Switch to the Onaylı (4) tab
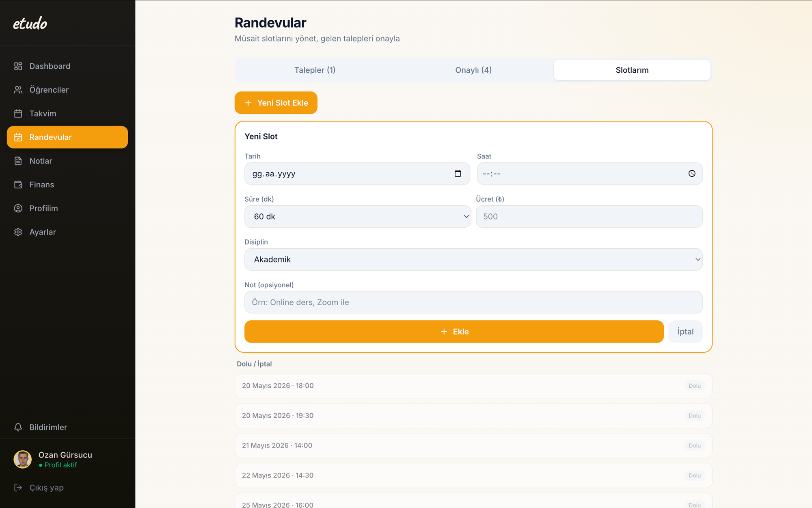This screenshot has width=812, height=508. click(x=473, y=70)
